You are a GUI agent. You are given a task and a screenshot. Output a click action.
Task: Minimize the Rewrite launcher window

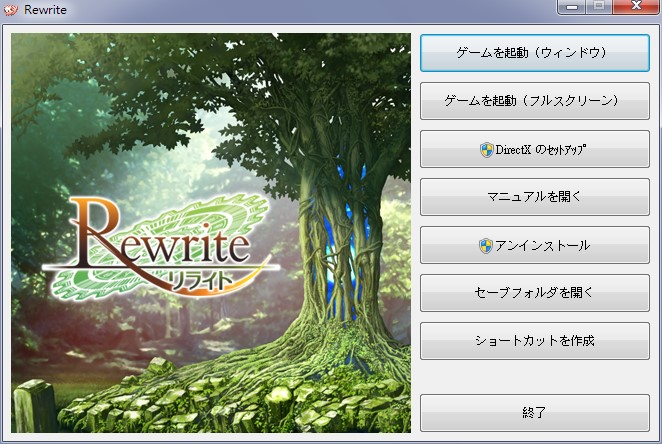572,7
